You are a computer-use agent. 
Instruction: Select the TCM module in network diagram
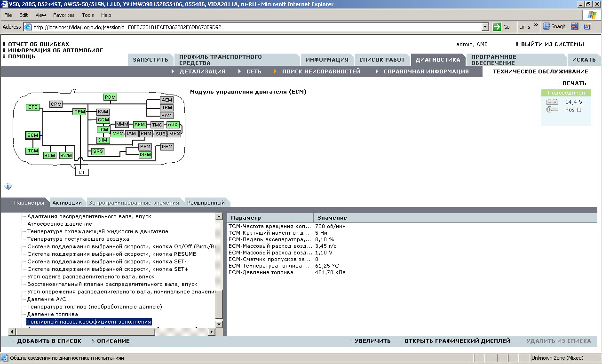pos(32,151)
